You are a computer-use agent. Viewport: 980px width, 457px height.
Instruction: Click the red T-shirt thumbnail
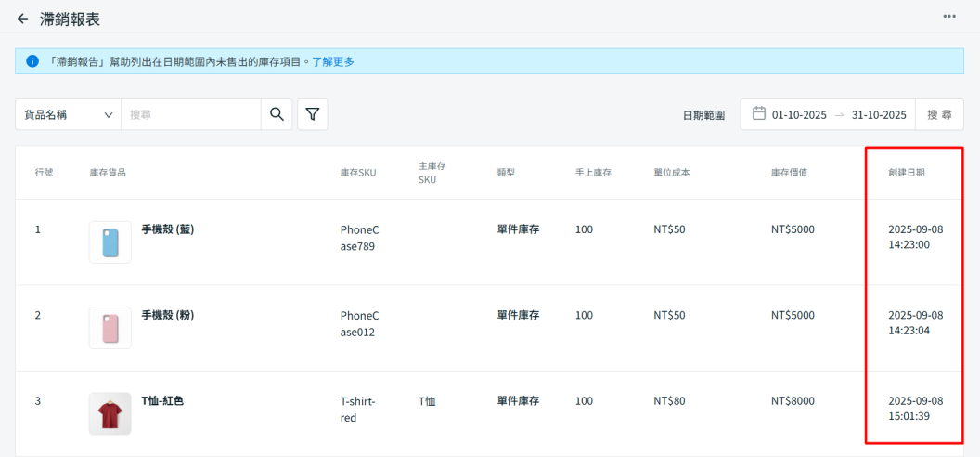[110, 413]
